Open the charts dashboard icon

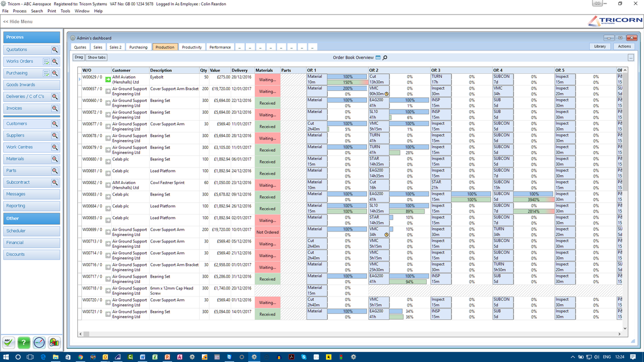coord(54,342)
